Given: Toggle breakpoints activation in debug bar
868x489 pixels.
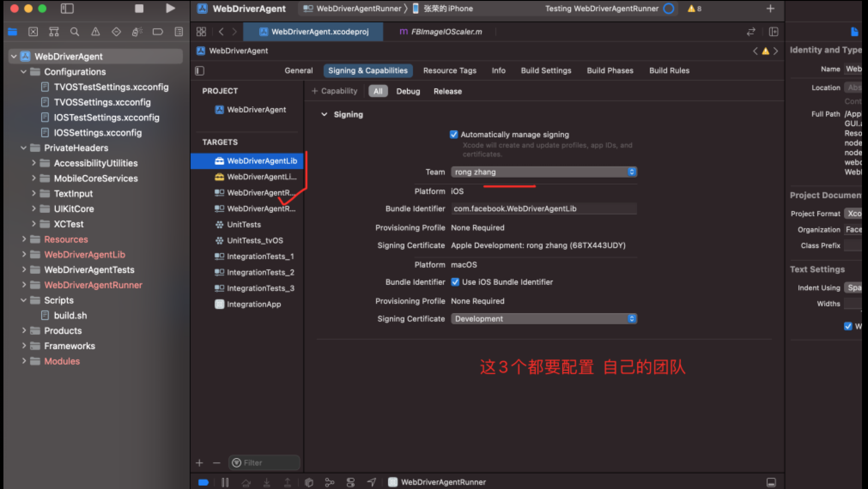Looking at the screenshot, I should pos(203,483).
